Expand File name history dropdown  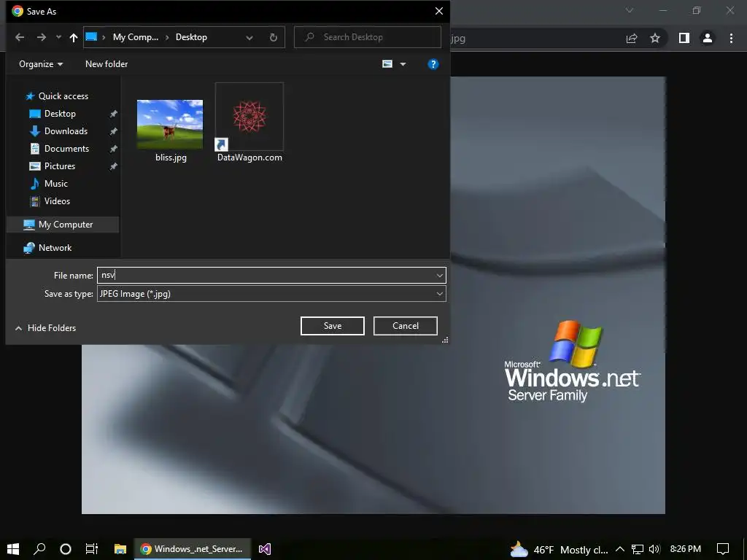(440, 275)
